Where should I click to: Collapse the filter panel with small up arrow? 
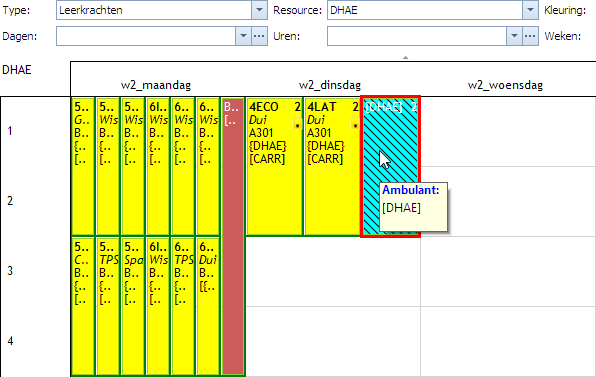(406, 57)
